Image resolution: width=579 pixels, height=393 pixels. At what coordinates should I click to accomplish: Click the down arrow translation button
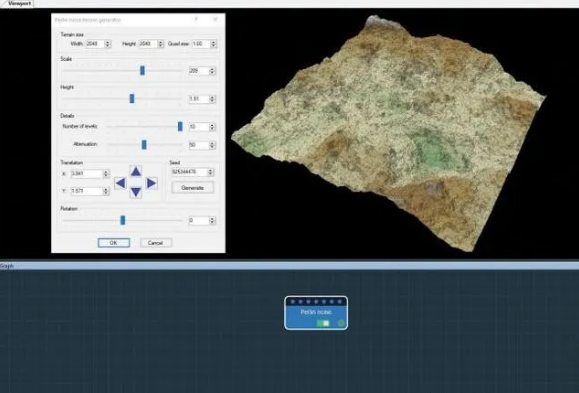point(136,192)
